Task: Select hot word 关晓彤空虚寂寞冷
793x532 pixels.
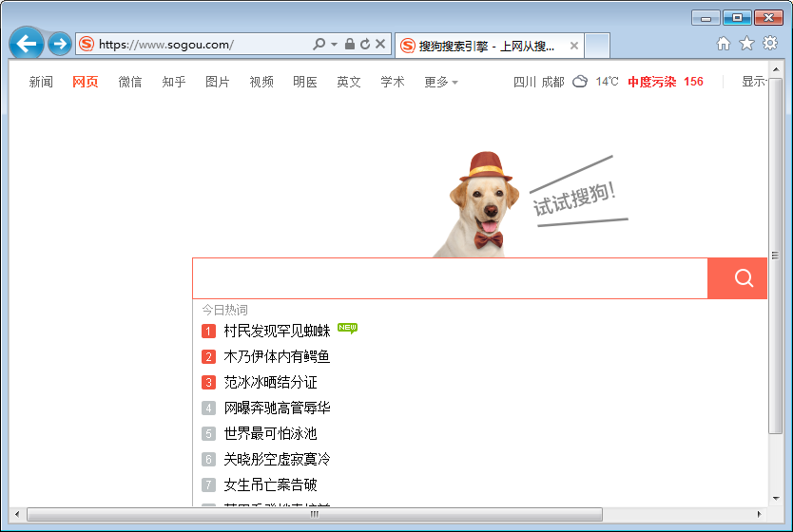Action: coord(277,459)
